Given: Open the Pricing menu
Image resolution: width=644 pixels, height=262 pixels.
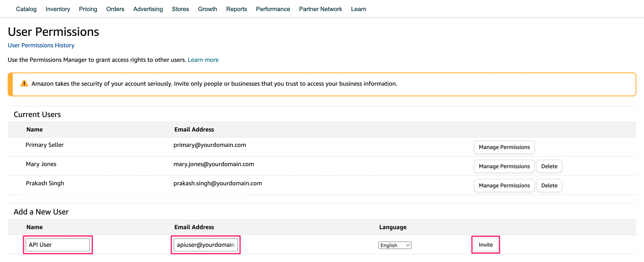Looking at the screenshot, I should (88, 9).
